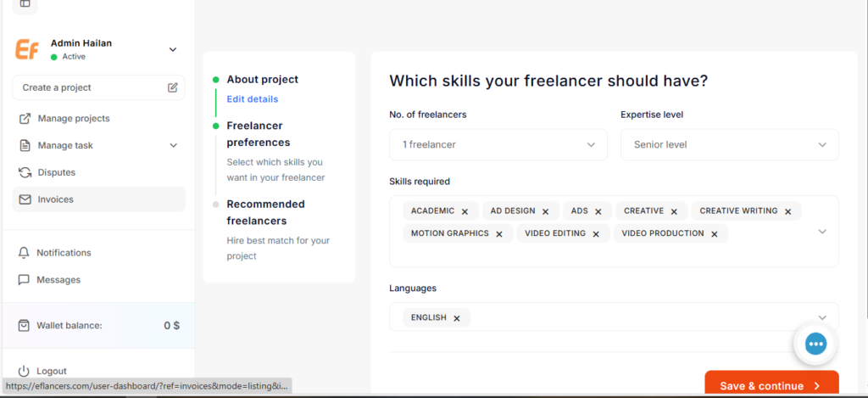This screenshot has height=398, width=868.
Task: Click the edit icon beside Create a project
Action: [x=173, y=87]
